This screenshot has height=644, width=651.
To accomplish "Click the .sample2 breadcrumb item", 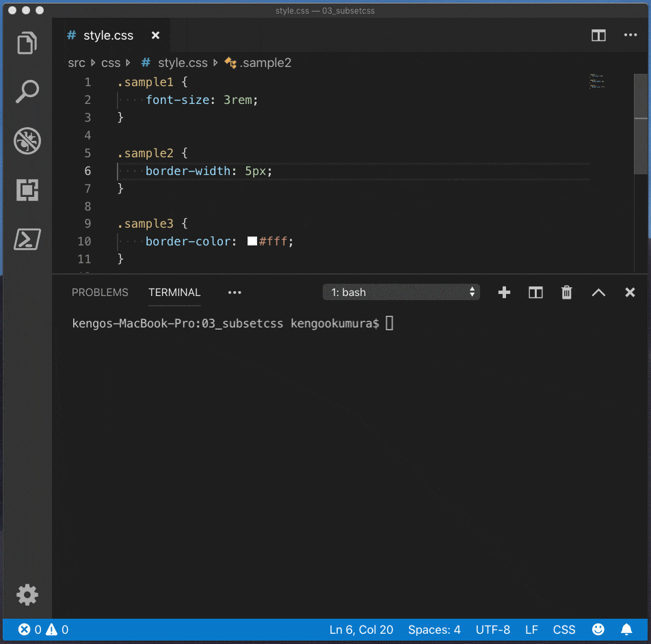I will click(x=265, y=63).
